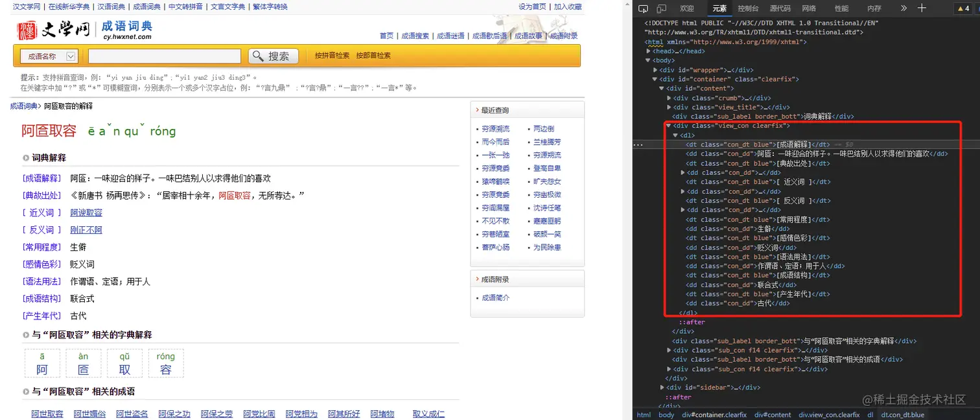Collapse the dl node in DOM tree
The height and width of the screenshot is (420, 980).
click(675, 135)
